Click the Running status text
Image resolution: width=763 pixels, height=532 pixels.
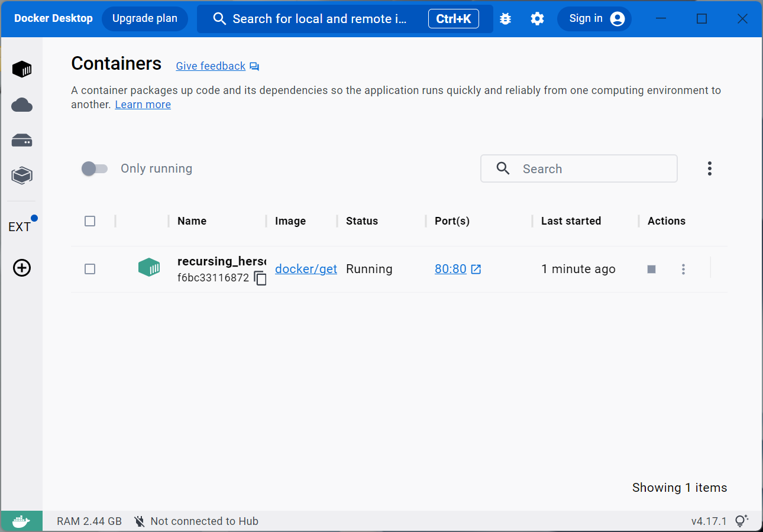369,269
